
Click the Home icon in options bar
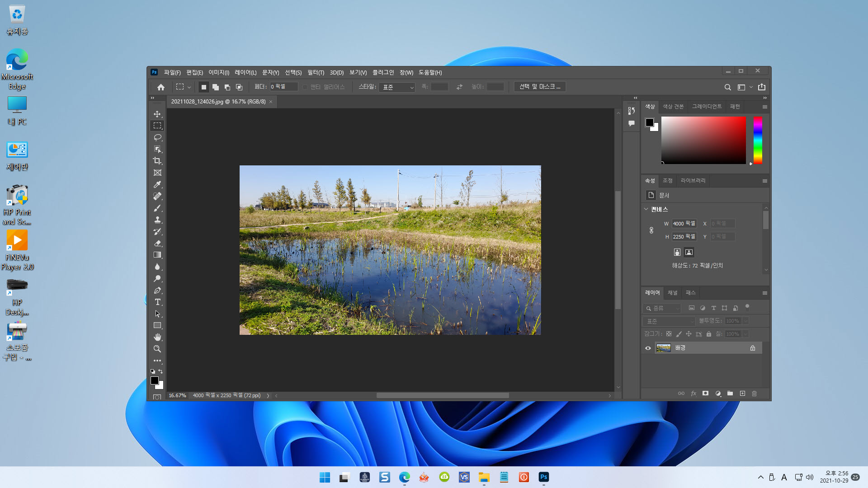(x=161, y=87)
